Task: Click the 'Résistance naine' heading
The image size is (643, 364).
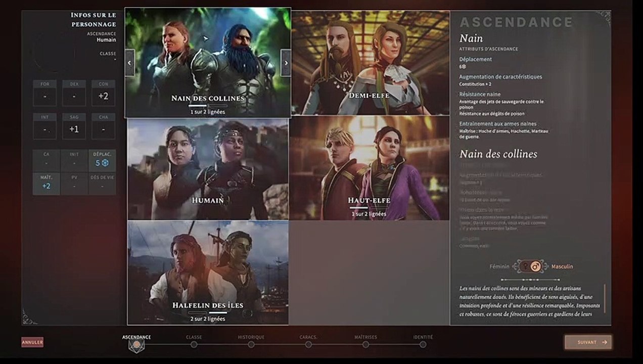Action: 480,94
